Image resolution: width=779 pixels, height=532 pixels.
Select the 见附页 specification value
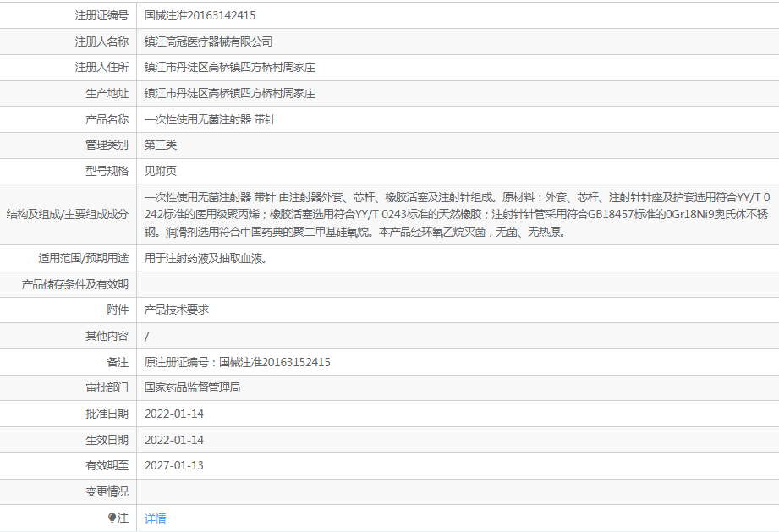click(161, 171)
